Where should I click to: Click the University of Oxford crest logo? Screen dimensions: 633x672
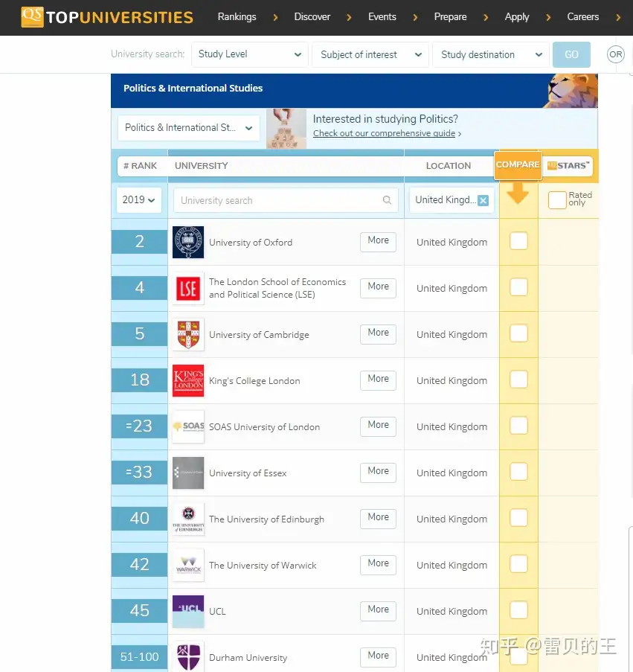click(188, 242)
